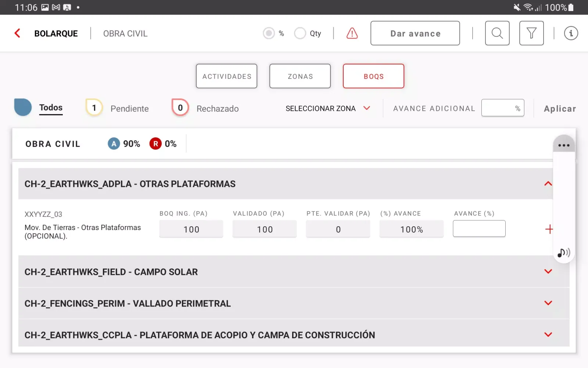Add entry with the red plus icon
Screen dimensions: 588x368
pyautogui.click(x=549, y=229)
